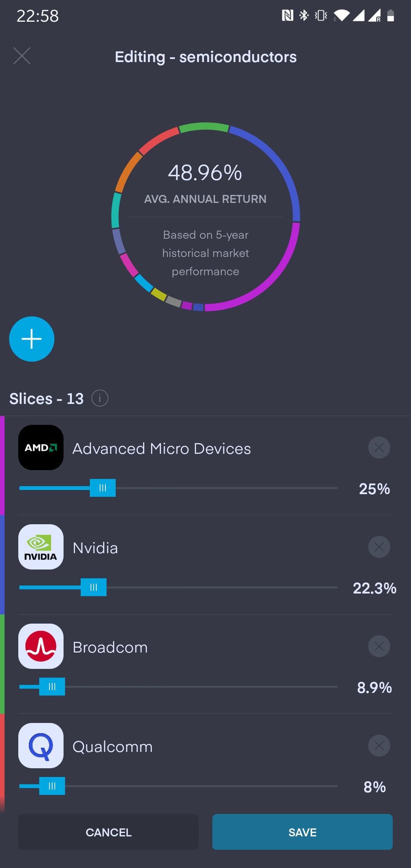Tap the AMD company logo

pyautogui.click(x=41, y=447)
